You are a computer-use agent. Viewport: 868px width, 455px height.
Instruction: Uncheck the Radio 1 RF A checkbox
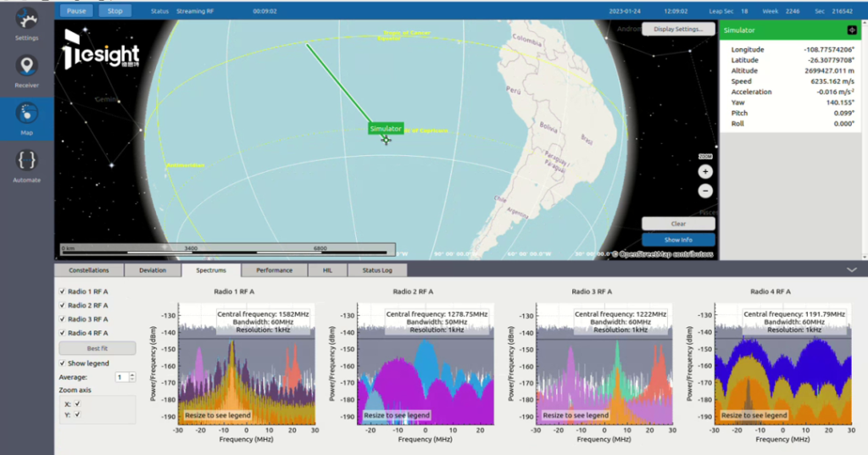point(62,291)
